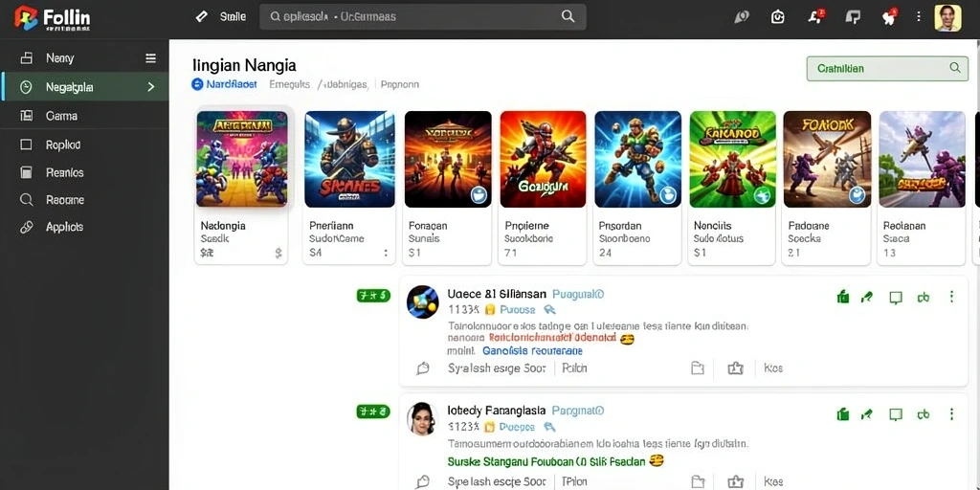The width and height of the screenshot is (980, 490).
Task: Click the badge icon on Noncirls thumbnail
Action: point(762,195)
